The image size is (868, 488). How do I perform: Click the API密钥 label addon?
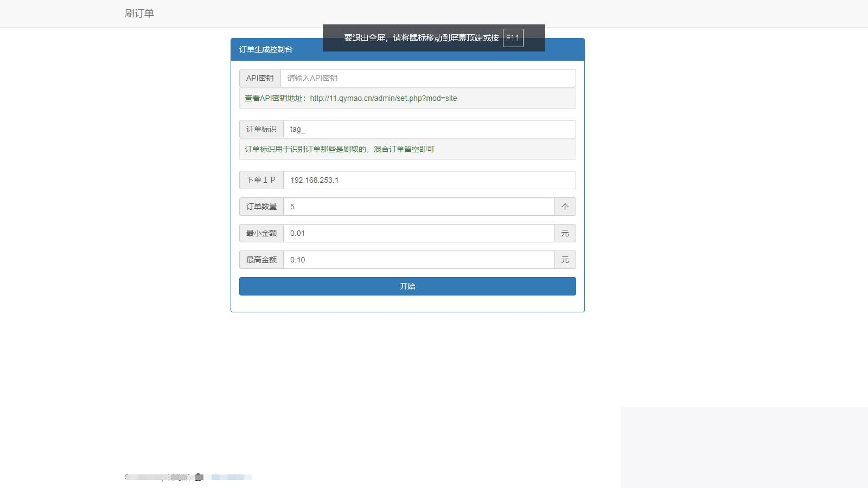pos(260,78)
